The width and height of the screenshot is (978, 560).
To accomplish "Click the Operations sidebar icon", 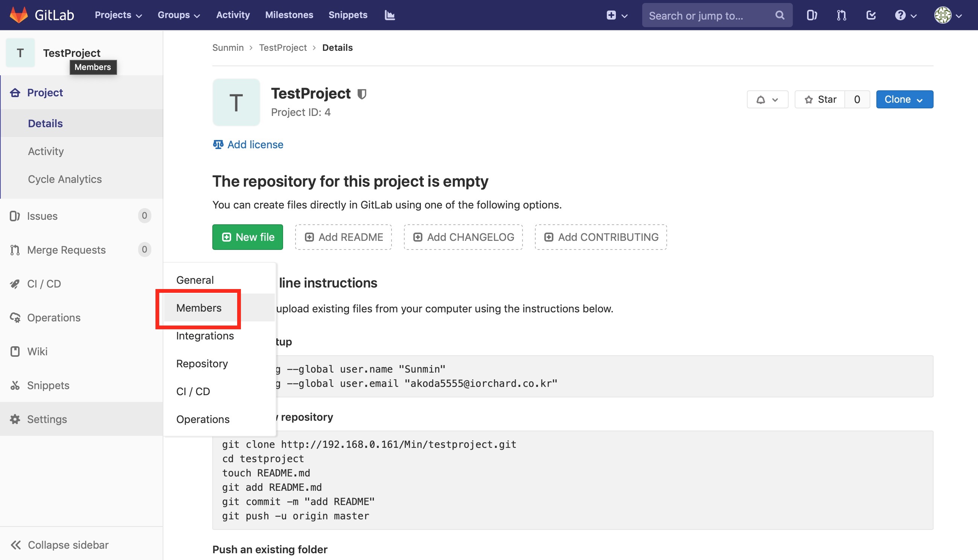I will [15, 317].
